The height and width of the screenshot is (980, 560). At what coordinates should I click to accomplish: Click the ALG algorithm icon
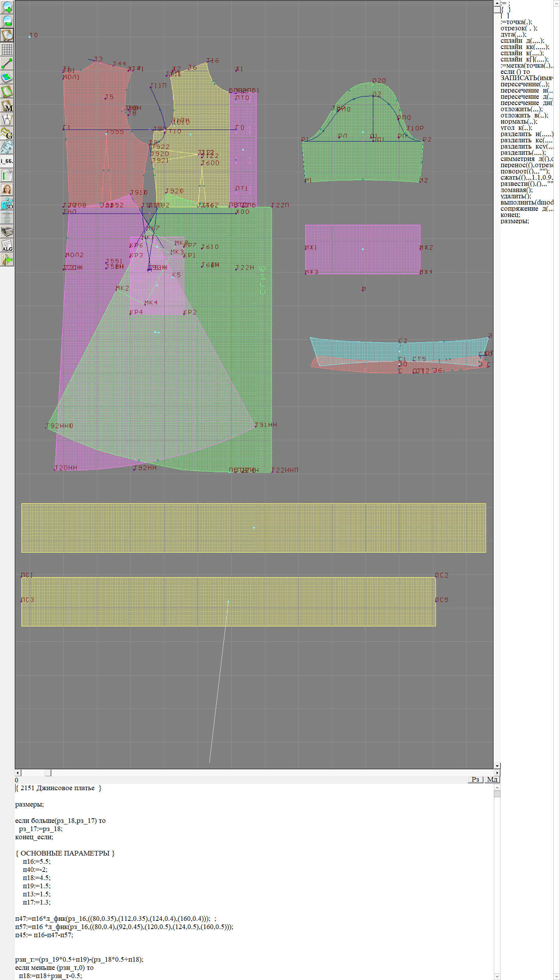pos(7,245)
